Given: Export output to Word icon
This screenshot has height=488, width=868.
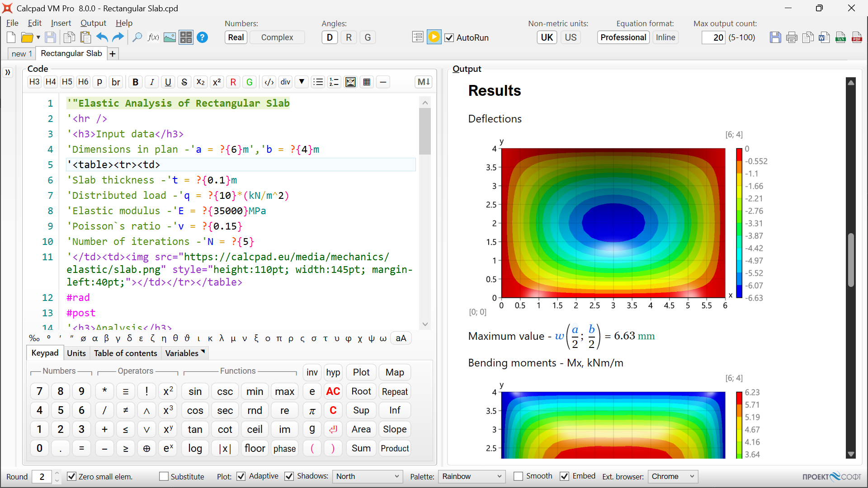Looking at the screenshot, I should 824,38.
